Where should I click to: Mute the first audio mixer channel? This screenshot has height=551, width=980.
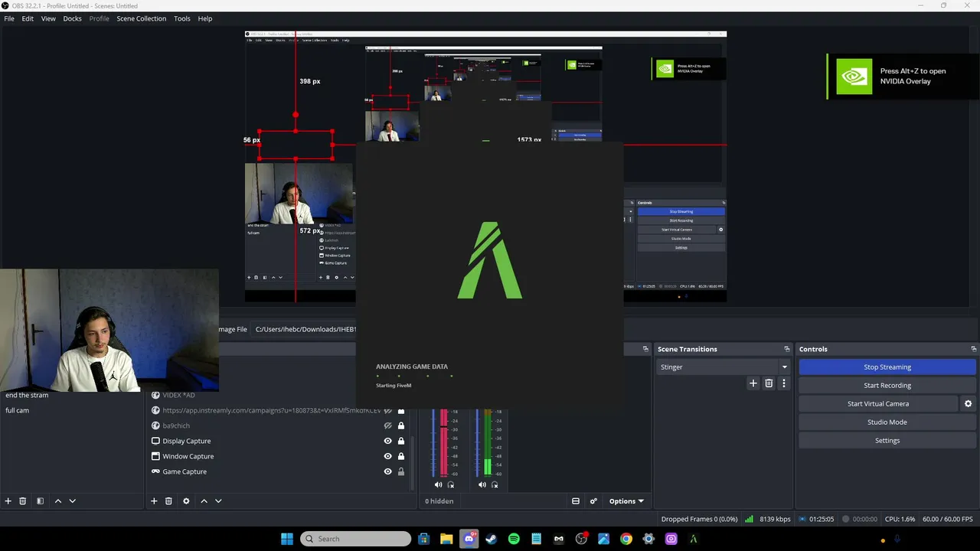point(438,484)
